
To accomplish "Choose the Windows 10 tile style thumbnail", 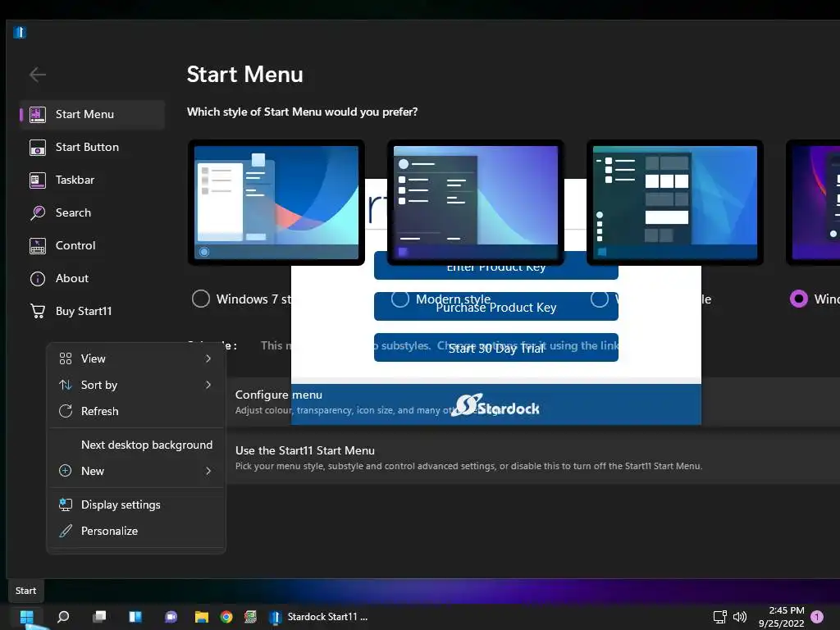I will tap(675, 203).
